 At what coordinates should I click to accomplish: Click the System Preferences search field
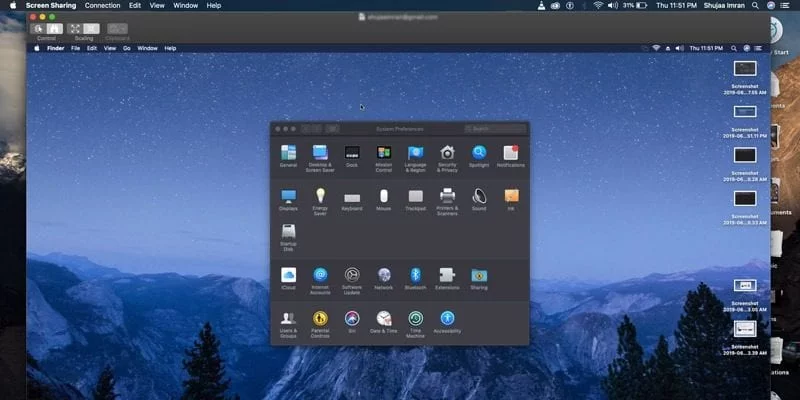coord(494,129)
